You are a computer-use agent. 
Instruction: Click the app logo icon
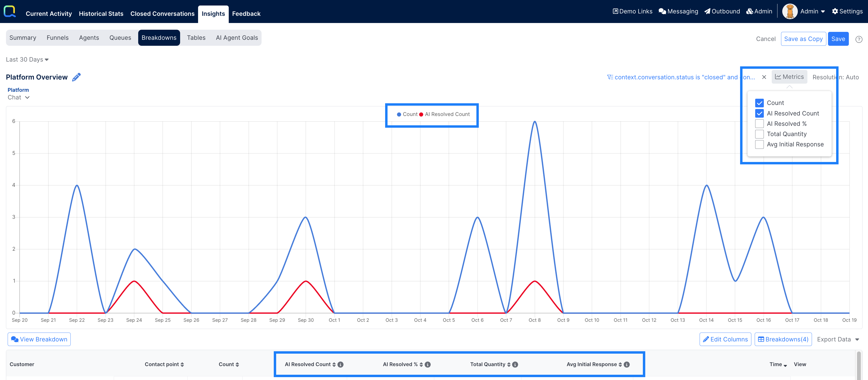click(x=10, y=11)
